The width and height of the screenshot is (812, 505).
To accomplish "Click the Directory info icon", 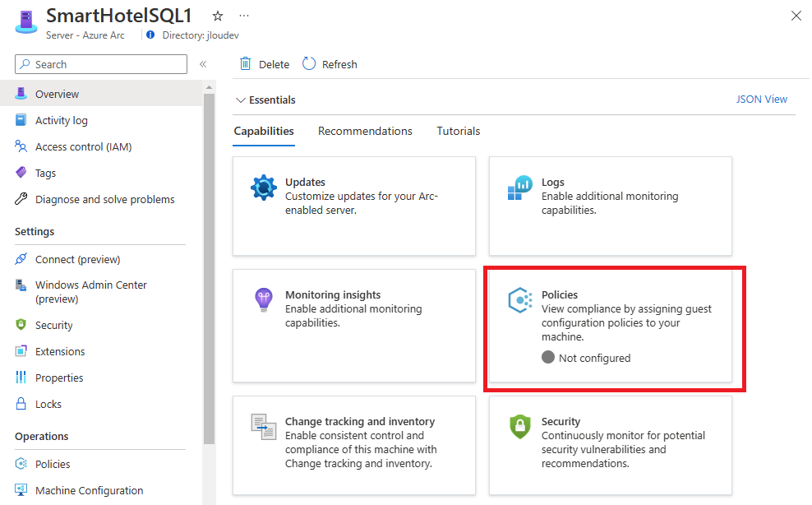I will pyautogui.click(x=150, y=35).
